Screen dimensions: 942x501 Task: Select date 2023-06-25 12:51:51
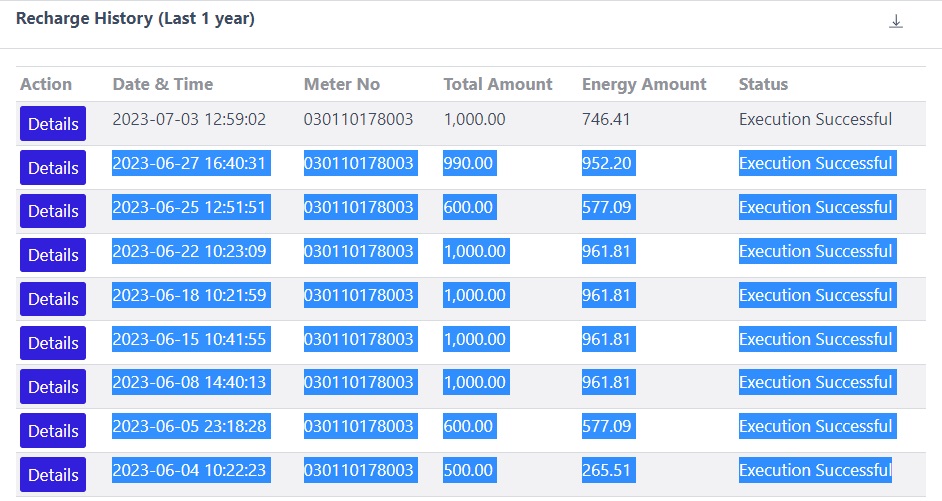[191, 207]
